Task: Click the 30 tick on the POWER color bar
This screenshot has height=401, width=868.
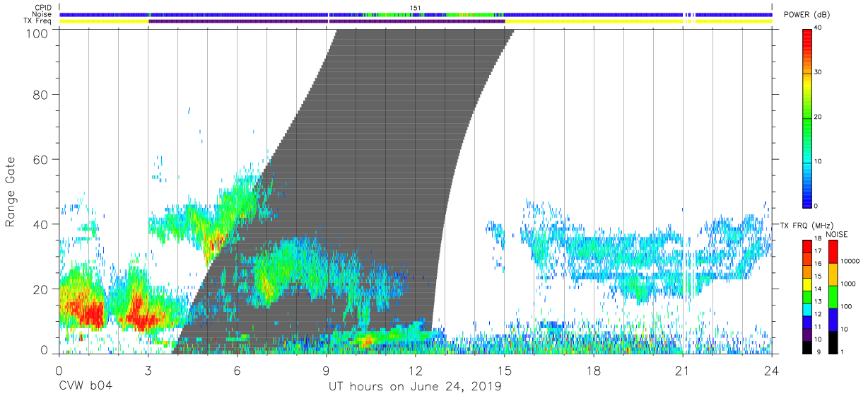Action: click(818, 72)
